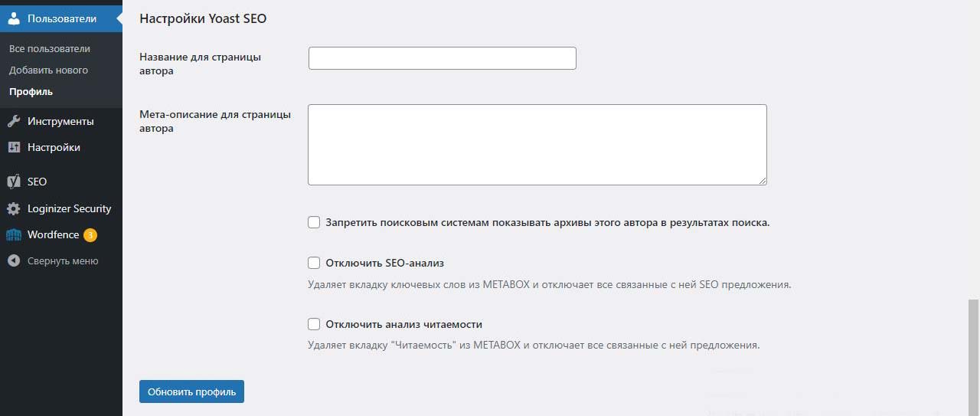This screenshot has height=416, width=980.
Task: Check the 'Отключить SEO-анализ' checkbox
Action: coord(314,263)
